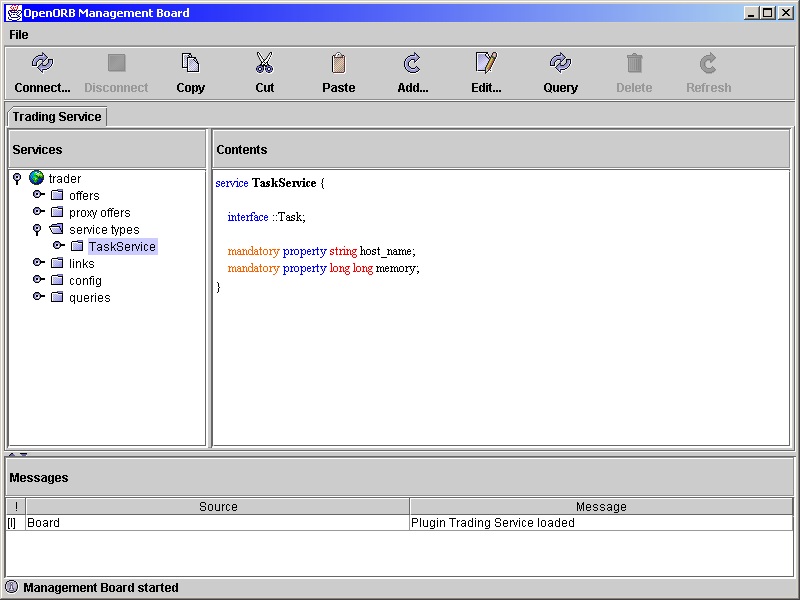
Task: Click the split pane collapse arrows
Action: click(17, 454)
